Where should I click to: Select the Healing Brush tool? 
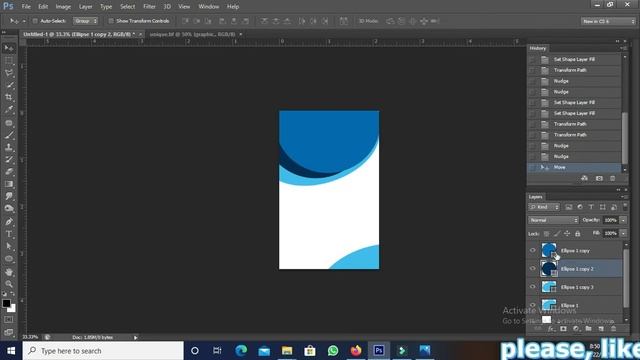point(9,122)
